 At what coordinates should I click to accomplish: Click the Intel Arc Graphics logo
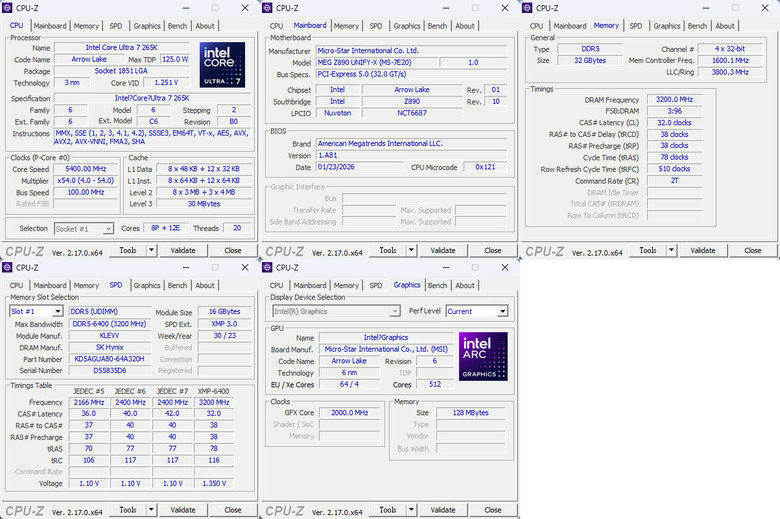coord(483,356)
